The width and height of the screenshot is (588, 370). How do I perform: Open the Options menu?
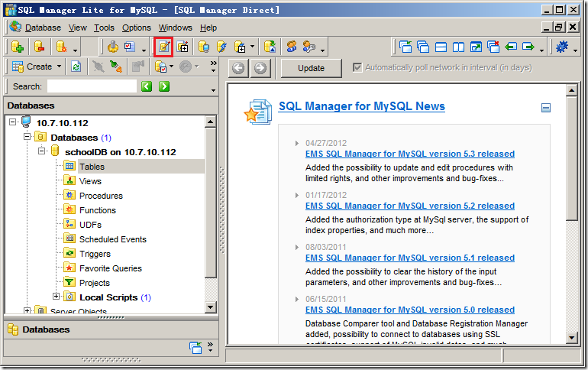pos(137,28)
